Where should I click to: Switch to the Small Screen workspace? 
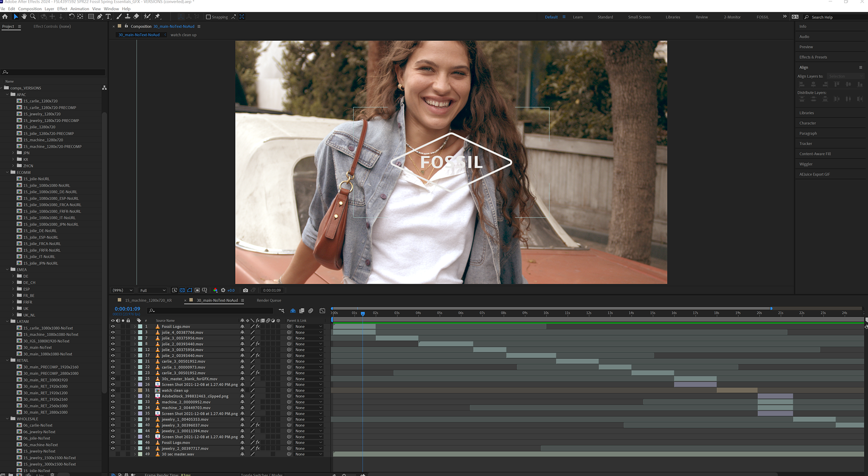639,17
